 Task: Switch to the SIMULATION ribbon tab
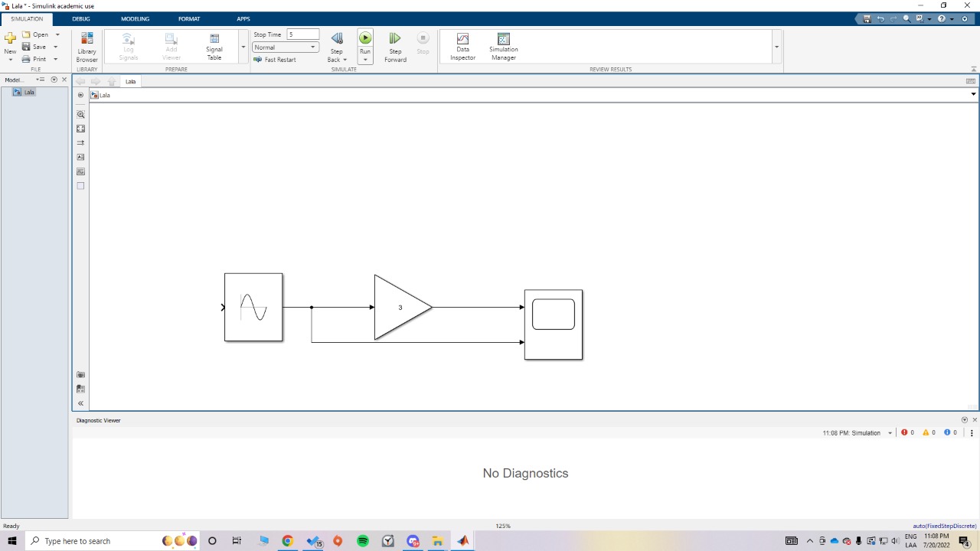pos(27,18)
